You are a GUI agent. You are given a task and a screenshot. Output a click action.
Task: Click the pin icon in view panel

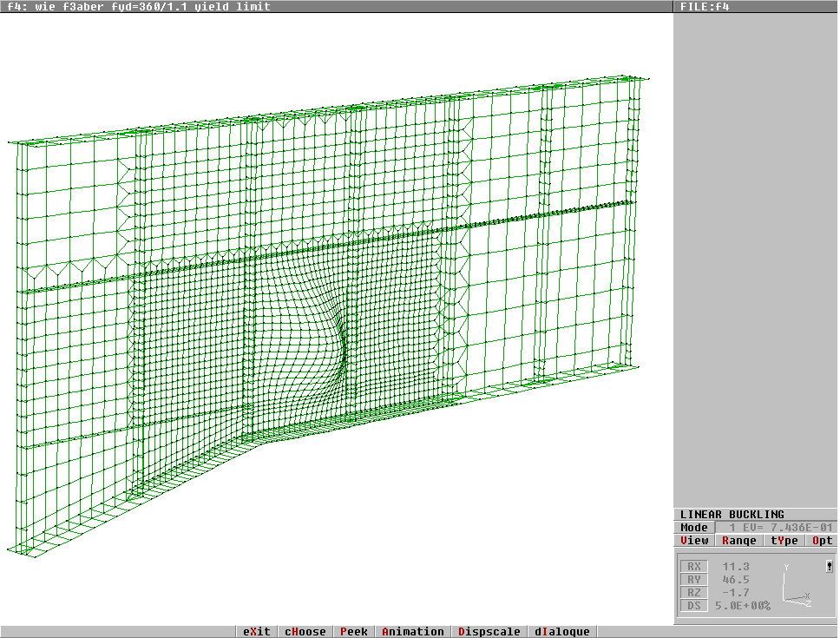[830, 567]
